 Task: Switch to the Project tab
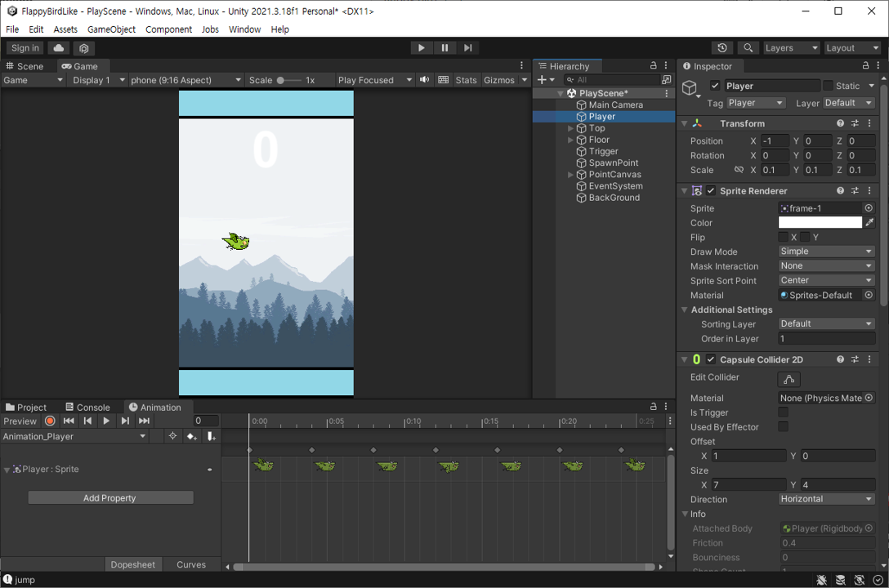tap(26, 408)
